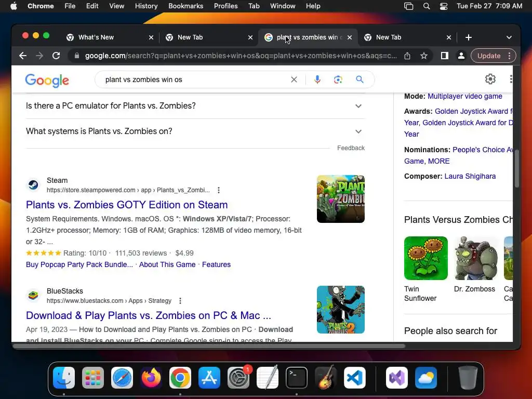Click the horizontal scrollbar at bottom
This screenshot has height=399, width=532.
click(209, 346)
